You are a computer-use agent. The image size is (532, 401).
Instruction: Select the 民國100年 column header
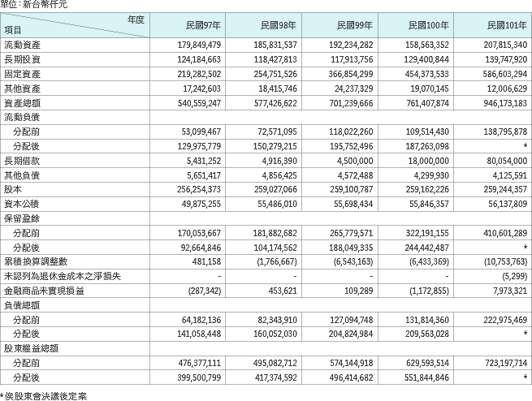pyautogui.click(x=429, y=25)
